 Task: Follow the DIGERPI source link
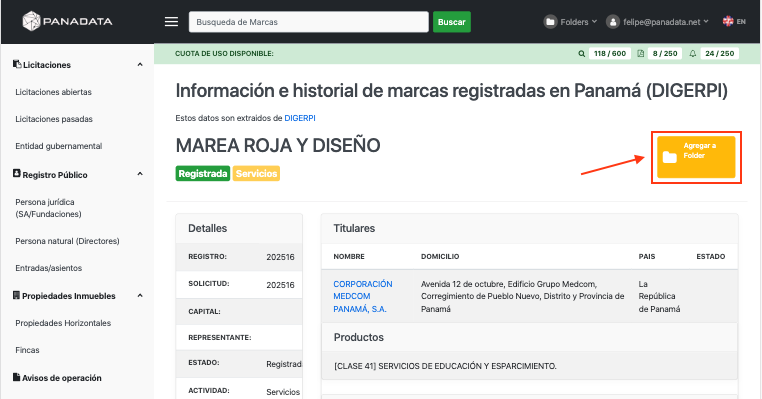pos(300,118)
